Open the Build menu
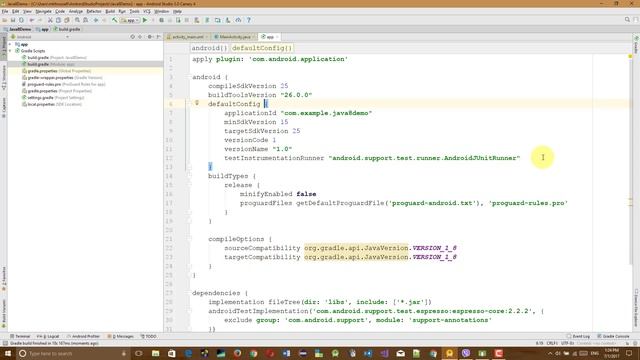The height and width of the screenshot is (360, 640). [x=110, y=11]
